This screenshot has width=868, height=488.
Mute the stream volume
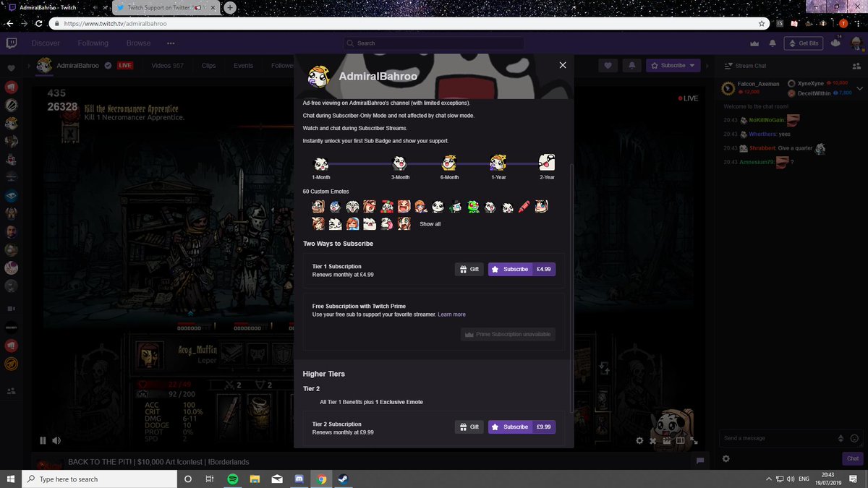tap(56, 440)
